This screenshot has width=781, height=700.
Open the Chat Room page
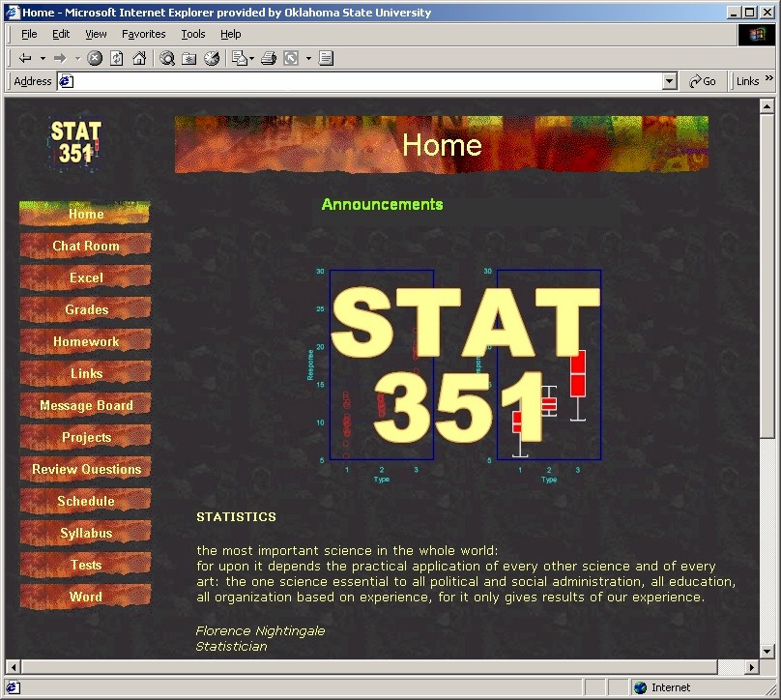[x=86, y=246]
